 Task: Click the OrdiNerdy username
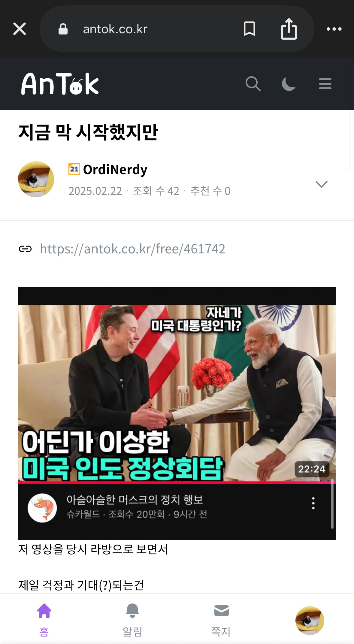(x=115, y=170)
